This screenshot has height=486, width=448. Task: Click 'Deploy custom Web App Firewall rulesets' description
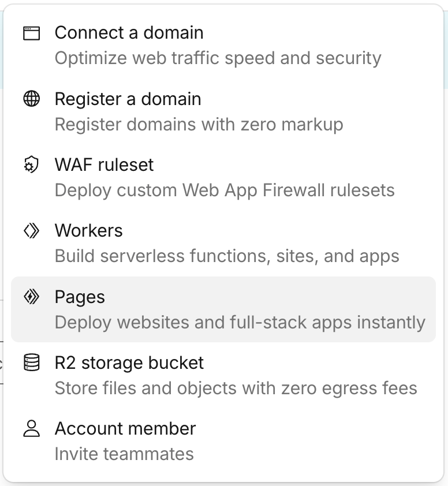pyautogui.click(x=224, y=190)
